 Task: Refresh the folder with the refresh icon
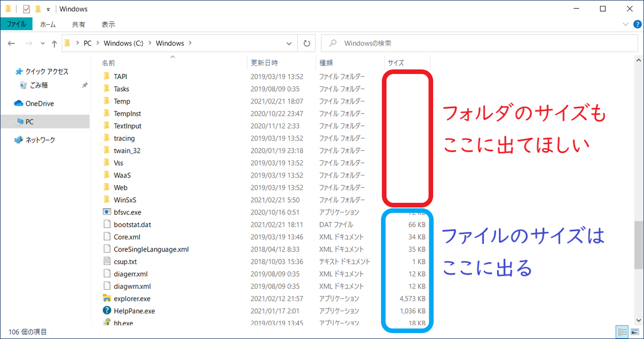tap(306, 43)
